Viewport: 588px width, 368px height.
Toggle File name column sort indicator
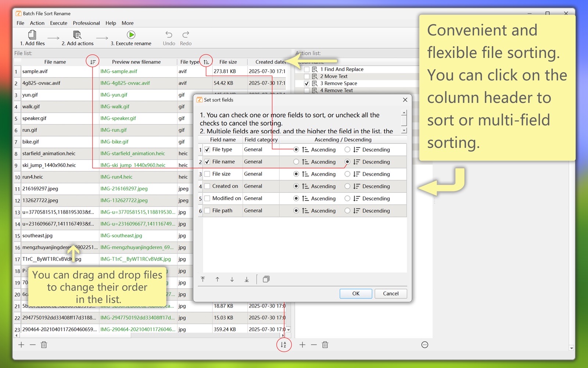tap(93, 62)
